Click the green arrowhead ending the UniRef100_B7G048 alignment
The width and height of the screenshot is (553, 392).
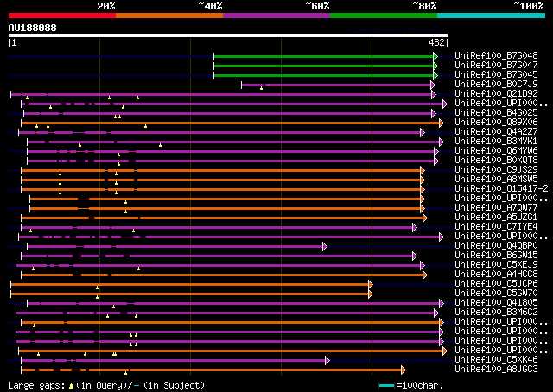(x=435, y=56)
